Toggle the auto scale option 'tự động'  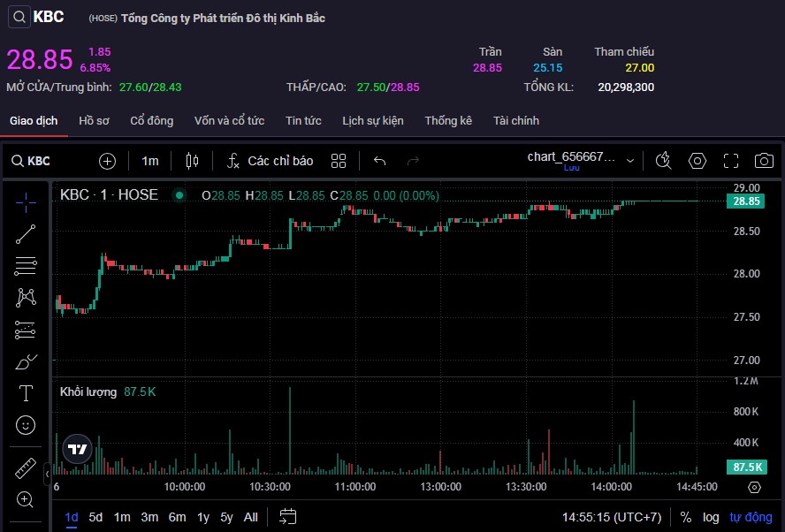pyautogui.click(x=751, y=517)
